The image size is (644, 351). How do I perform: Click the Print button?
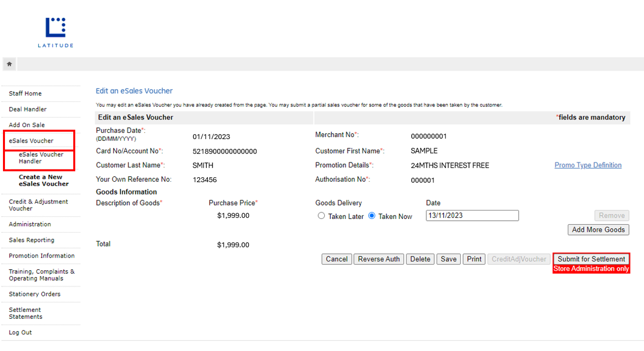474,259
